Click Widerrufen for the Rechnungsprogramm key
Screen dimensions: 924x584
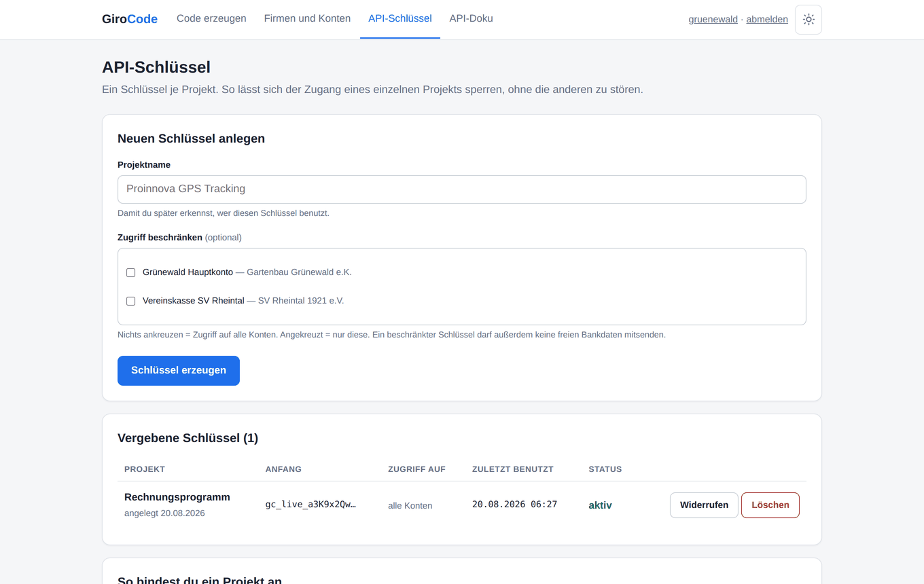[x=704, y=505]
